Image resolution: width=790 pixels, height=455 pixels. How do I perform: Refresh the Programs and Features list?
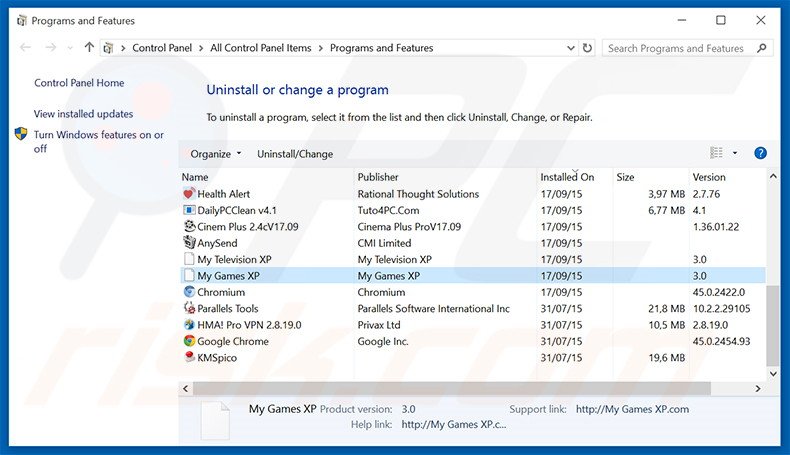click(587, 48)
